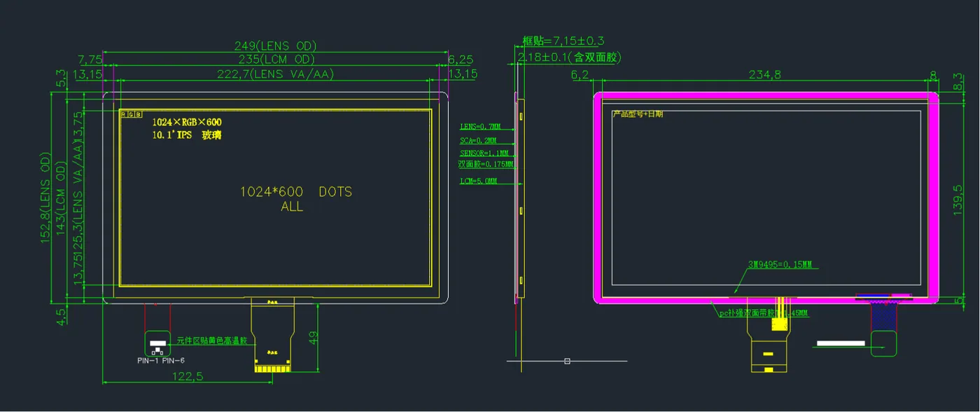Select the 49 FPC length dimension
Viewport: 980px width, 412px height.
tap(314, 338)
